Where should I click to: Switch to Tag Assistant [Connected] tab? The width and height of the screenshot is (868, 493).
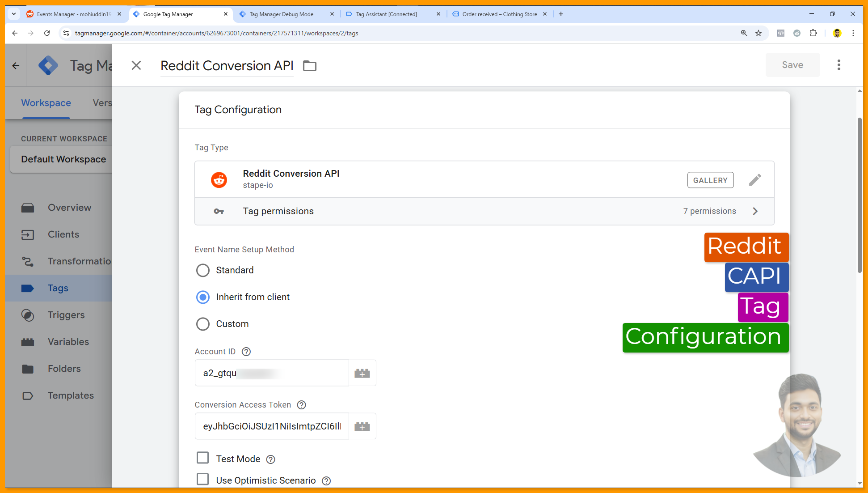coord(386,14)
